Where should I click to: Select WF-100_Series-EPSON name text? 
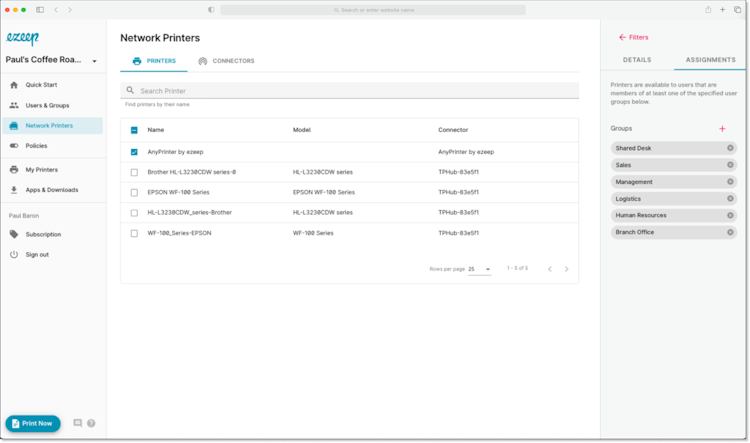(179, 233)
